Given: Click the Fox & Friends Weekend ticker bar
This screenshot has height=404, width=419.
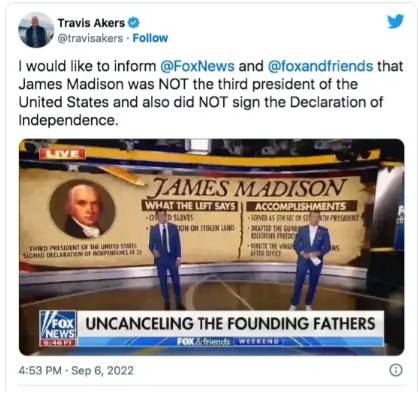Looking at the screenshot, I should click(x=230, y=342).
